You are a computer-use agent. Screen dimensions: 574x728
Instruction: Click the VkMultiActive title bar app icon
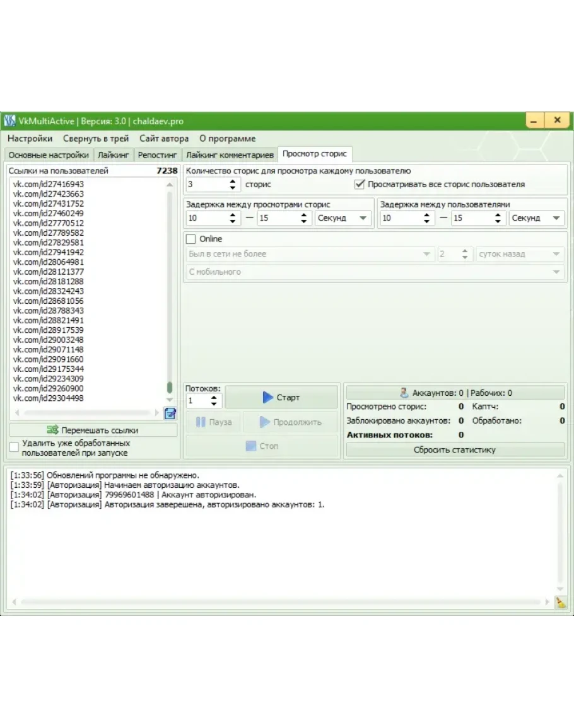pyautogui.click(x=10, y=121)
